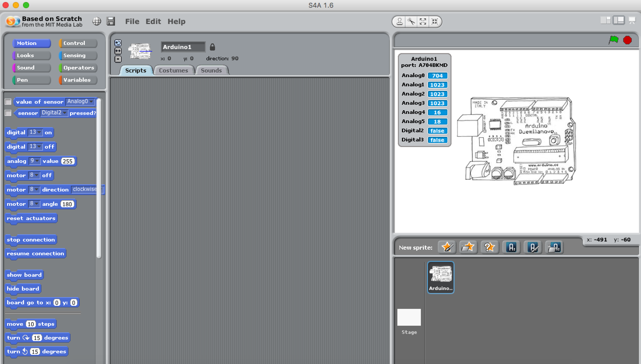Click the grow sprite tool icon
The height and width of the screenshot is (364, 641).
423,22
